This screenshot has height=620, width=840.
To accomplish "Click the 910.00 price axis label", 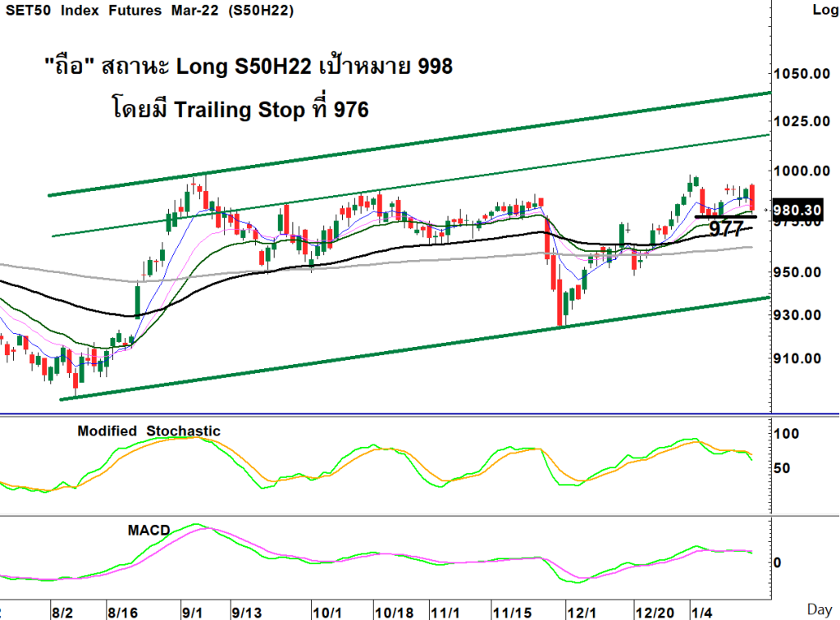I will [797, 358].
